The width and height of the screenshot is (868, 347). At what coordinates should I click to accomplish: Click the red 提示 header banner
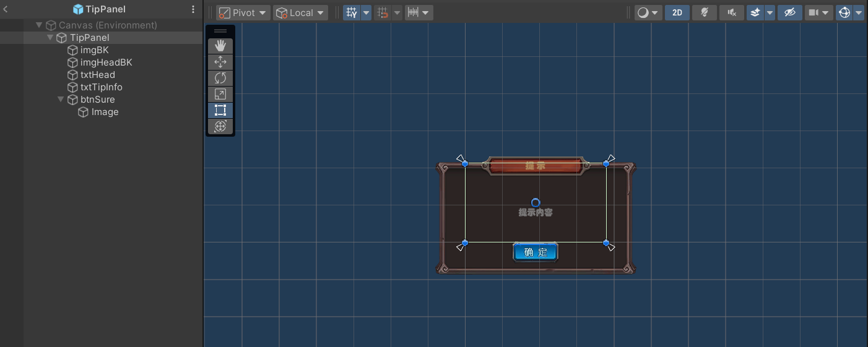536,166
